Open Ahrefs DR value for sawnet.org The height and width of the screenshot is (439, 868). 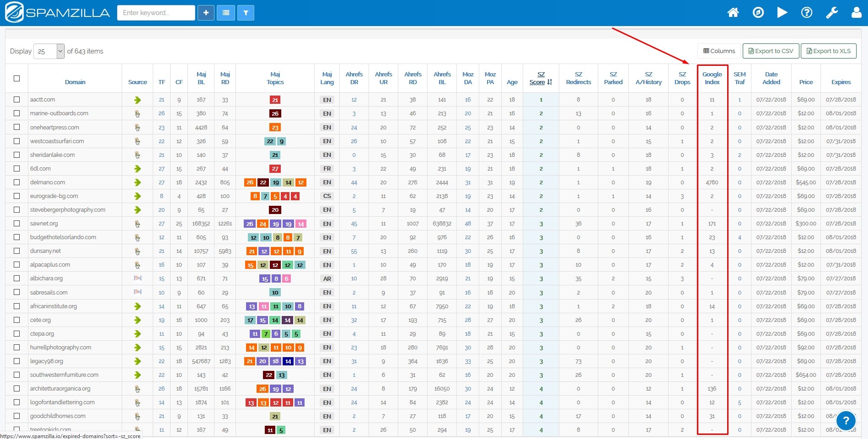point(354,224)
